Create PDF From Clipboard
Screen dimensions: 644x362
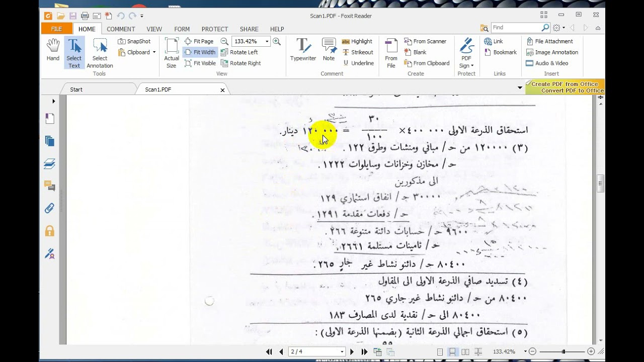click(427, 63)
